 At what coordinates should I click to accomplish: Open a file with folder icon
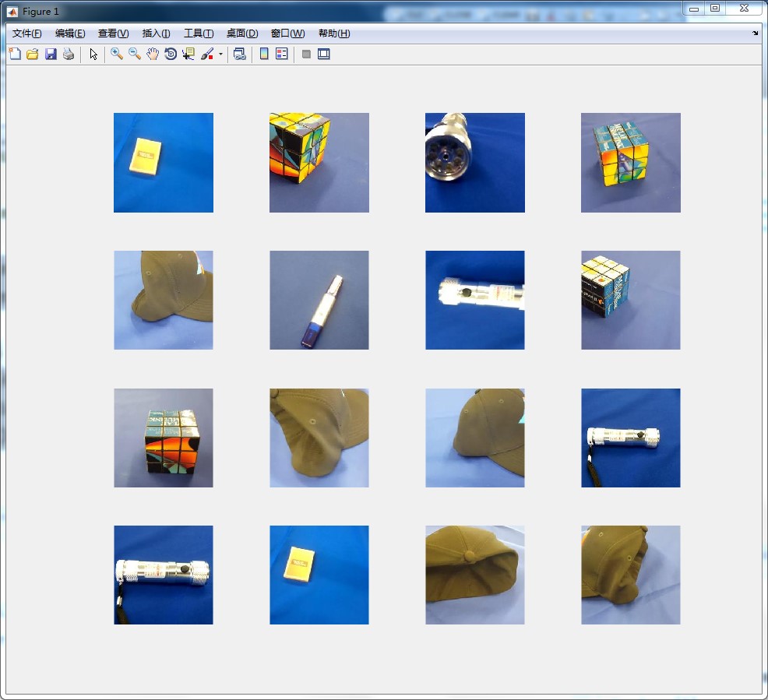coord(33,54)
